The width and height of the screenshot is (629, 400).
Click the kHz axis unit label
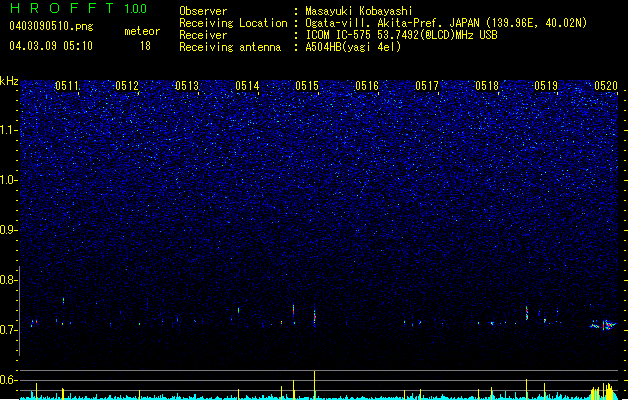9,81
